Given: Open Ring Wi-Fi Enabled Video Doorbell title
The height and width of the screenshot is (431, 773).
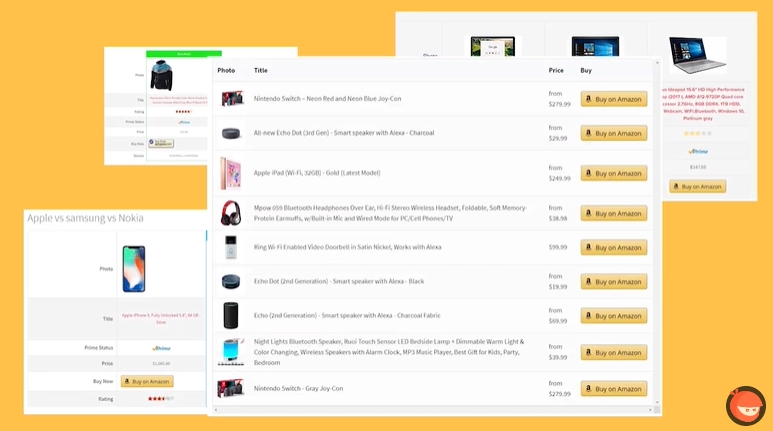Looking at the screenshot, I should click(348, 247).
